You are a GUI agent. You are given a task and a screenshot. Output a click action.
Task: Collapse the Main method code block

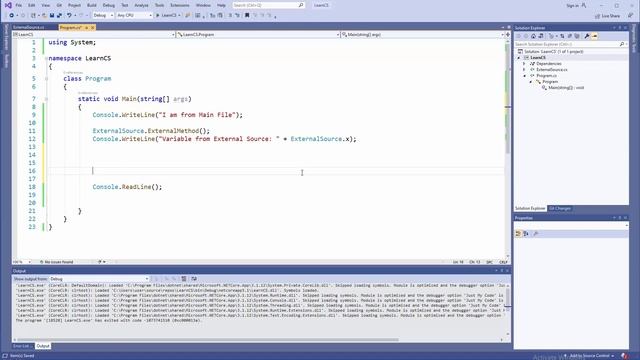click(46, 99)
